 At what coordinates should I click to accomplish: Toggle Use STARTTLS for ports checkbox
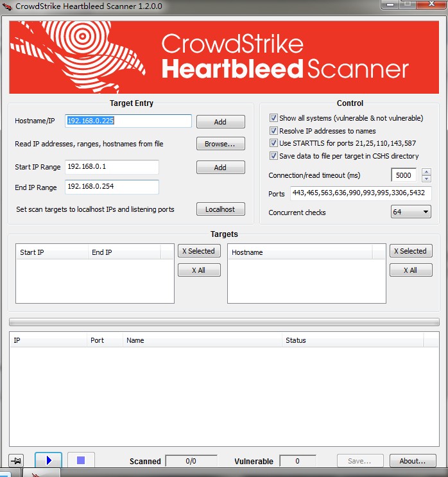[273, 143]
